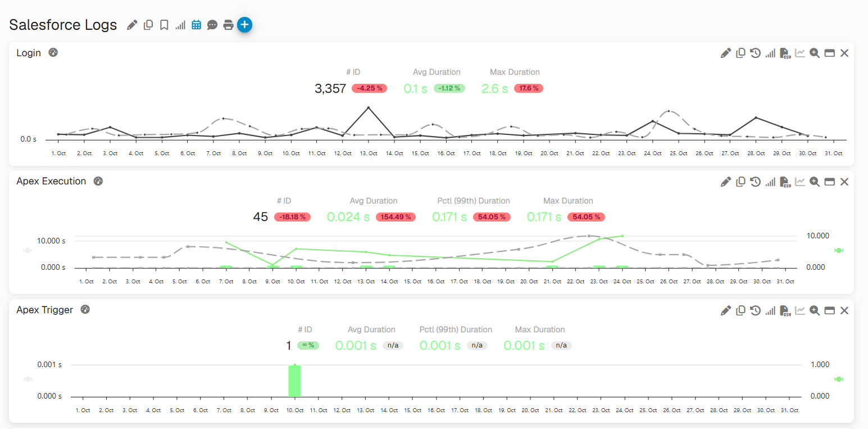Duplicate the Apex Execution widget

741,182
